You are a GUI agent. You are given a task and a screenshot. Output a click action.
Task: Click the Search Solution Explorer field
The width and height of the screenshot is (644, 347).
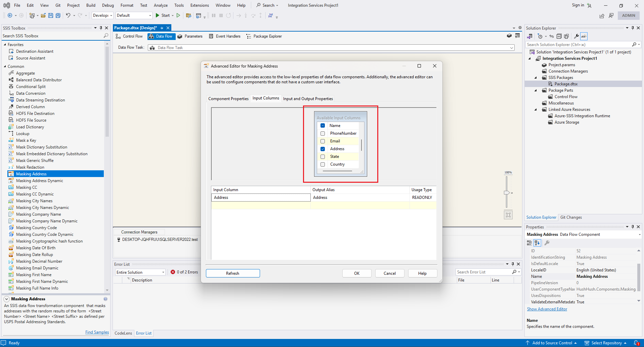coord(579,44)
